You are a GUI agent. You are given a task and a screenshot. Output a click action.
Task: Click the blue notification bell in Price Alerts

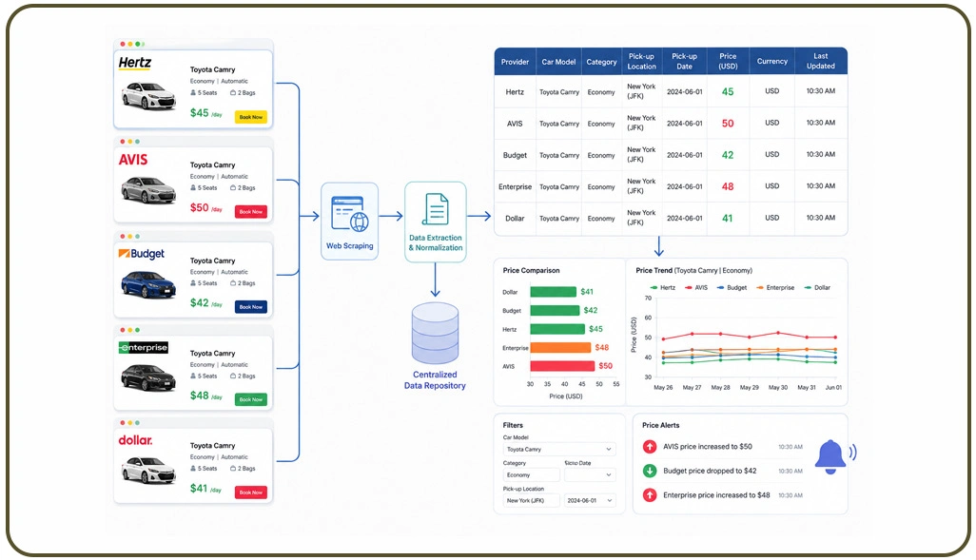(x=831, y=456)
